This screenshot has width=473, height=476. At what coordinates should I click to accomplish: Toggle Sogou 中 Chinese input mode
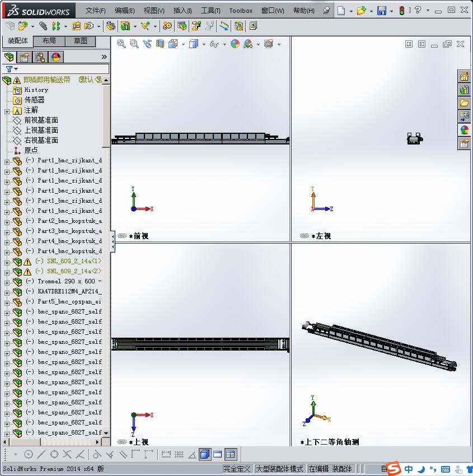pos(409,469)
